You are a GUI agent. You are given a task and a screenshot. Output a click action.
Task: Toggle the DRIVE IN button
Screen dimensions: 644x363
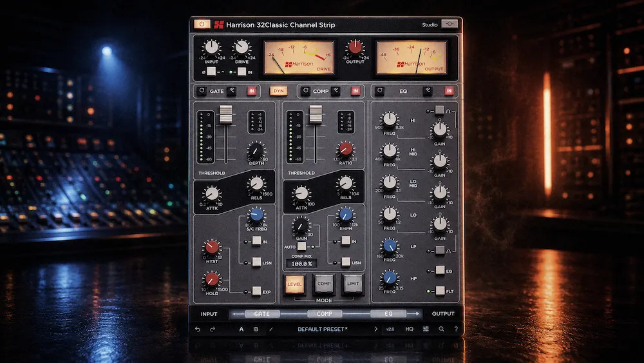tap(241, 72)
